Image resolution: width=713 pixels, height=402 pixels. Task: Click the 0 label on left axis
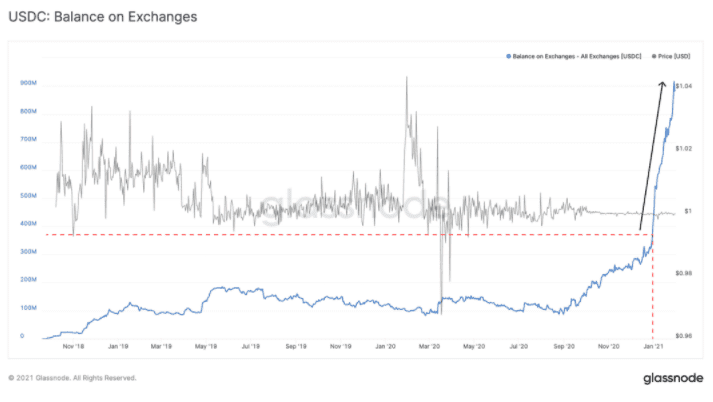coord(22,336)
